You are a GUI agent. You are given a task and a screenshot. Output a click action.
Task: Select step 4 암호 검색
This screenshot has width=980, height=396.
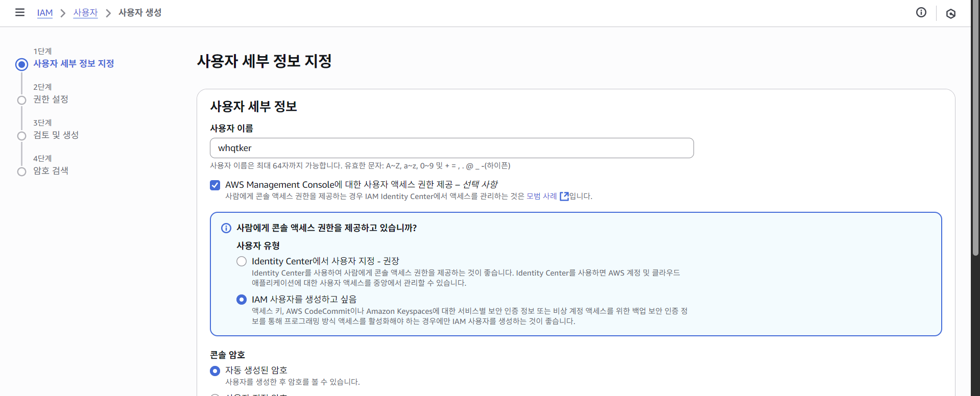click(x=51, y=171)
